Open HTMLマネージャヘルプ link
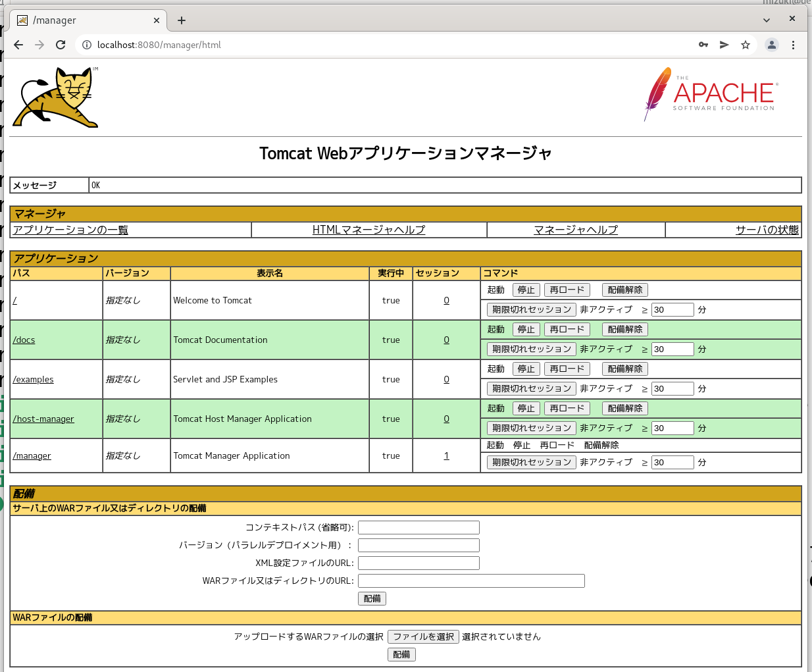The height and width of the screenshot is (672, 812). click(368, 230)
